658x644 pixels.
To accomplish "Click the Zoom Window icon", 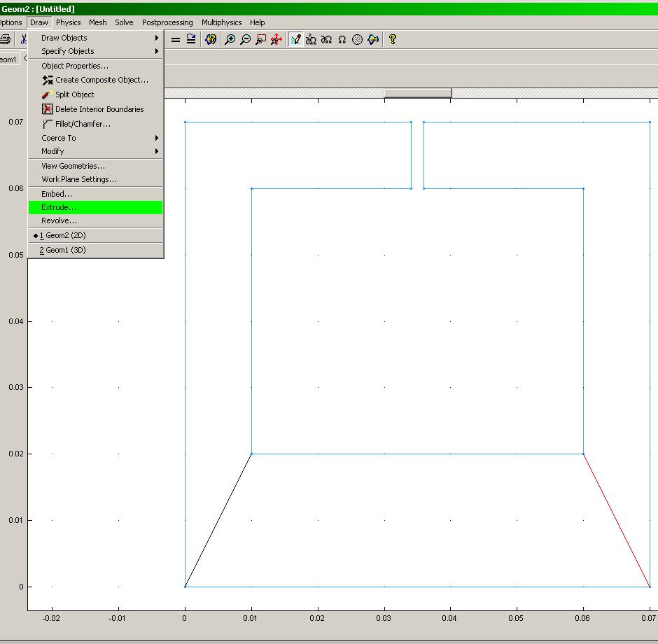I will tap(261, 39).
